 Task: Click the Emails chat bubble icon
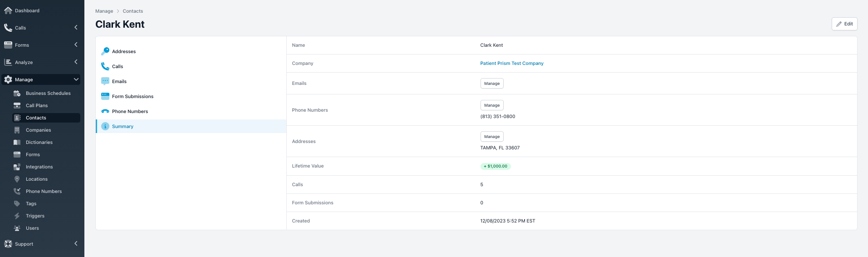[105, 81]
